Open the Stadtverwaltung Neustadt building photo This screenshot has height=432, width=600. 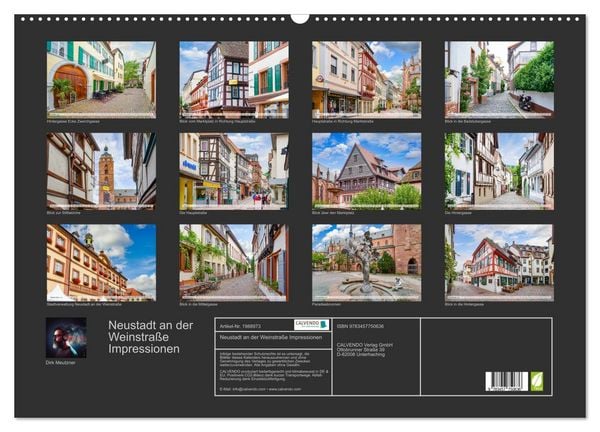click(x=101, y=262)
